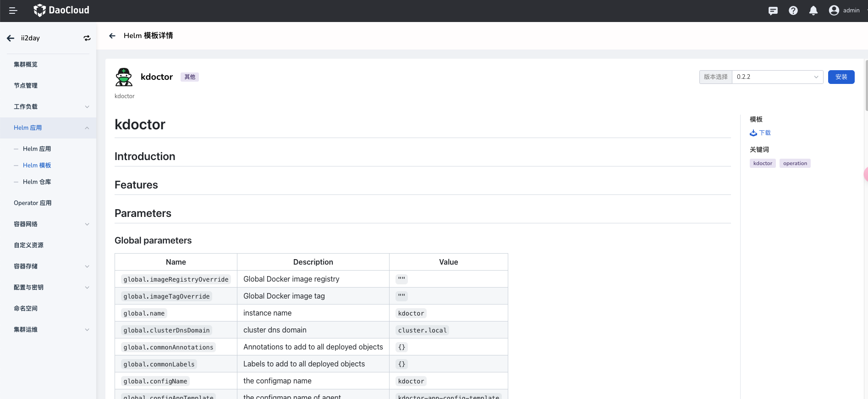Click the operation keyword tag
This screenshot has height=399, width=868.
pos(795,163)
